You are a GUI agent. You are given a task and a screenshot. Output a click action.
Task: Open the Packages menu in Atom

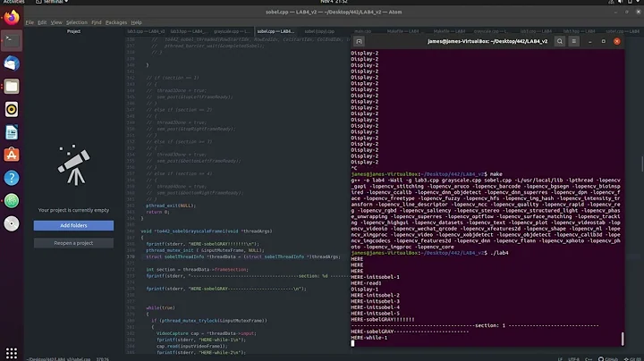click(116, 22)
